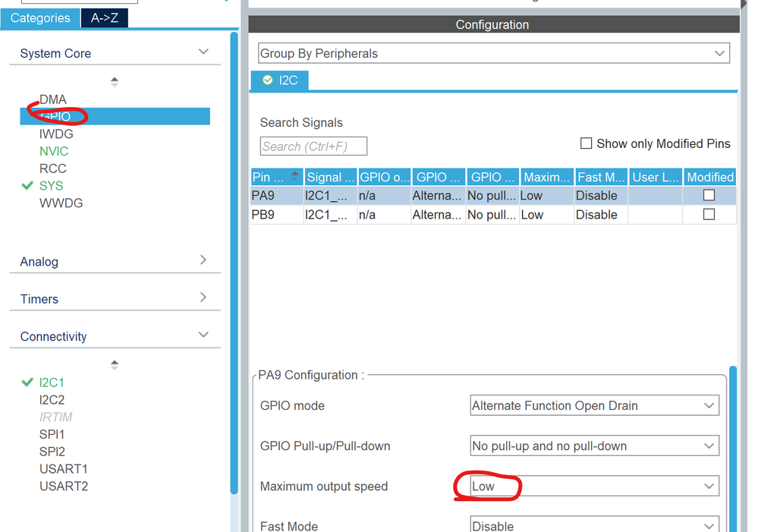Image resolution: width=758 pixels, height=532 pixels.
Task: Select the PA9 pin row
Action: tap(493, 195)
